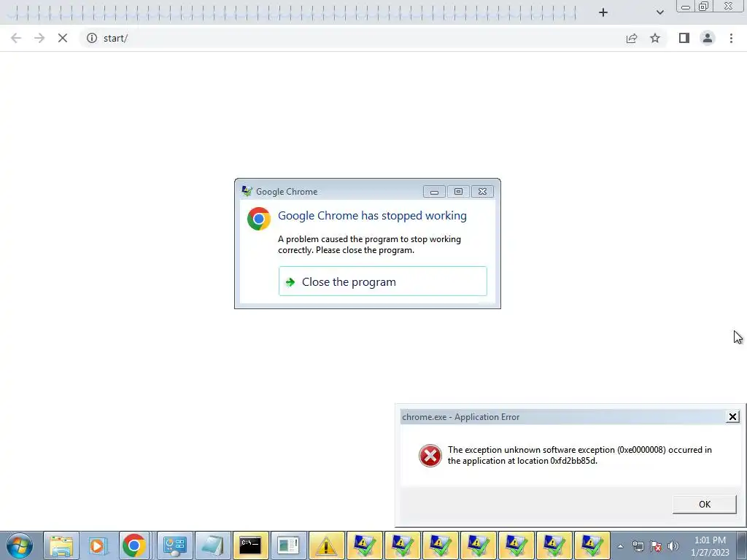Screen dimensions: 747x560
Task: Minimize the Google Chrome crash dialog
Action: [x=434, y=192]
